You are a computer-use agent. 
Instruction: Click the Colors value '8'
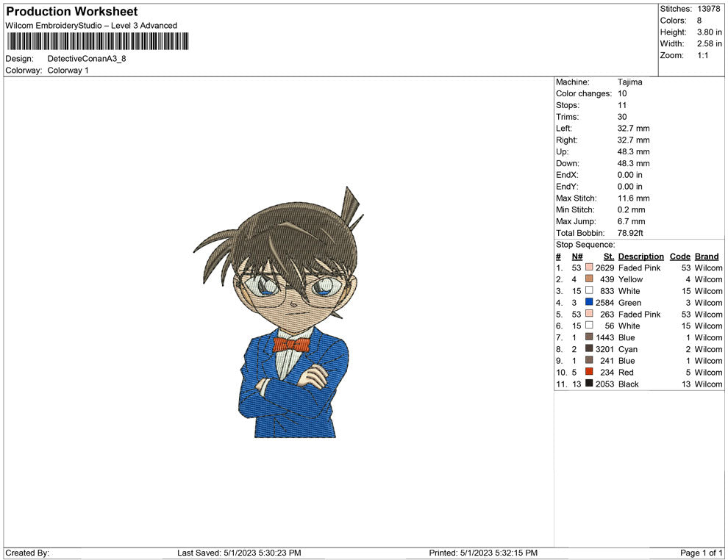click(699, 21)
